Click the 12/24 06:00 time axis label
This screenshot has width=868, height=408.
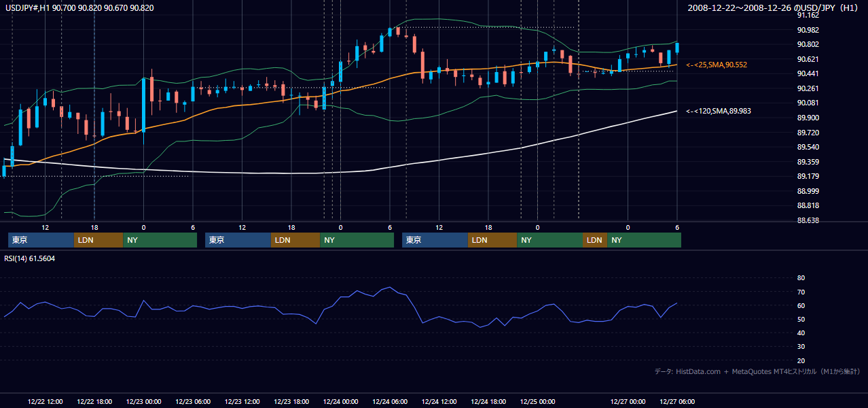(x=390, y=401)
